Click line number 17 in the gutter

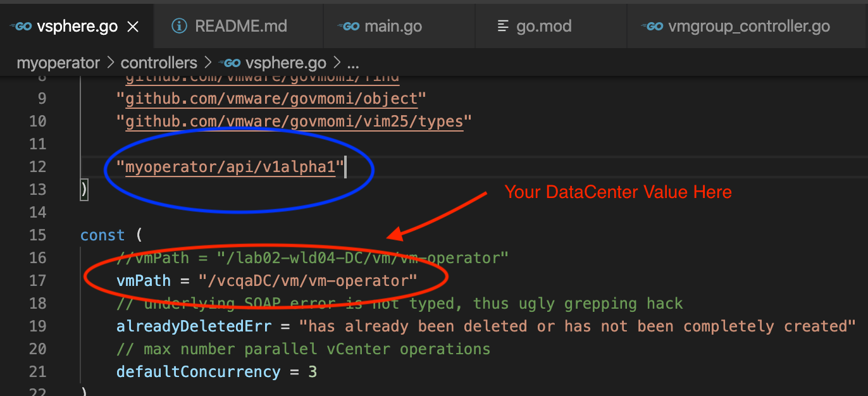[38, 281]
